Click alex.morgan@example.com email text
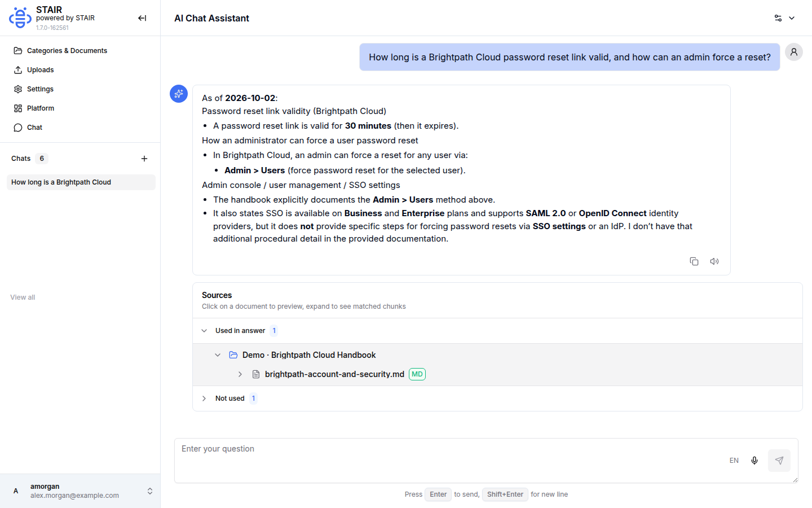The height and width of the screenshot is (508, 812). (x=74, y=496)
